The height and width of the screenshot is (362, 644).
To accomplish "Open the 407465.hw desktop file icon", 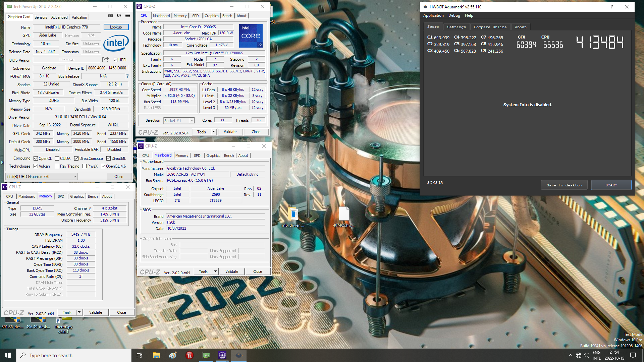I will click(344, 217).
